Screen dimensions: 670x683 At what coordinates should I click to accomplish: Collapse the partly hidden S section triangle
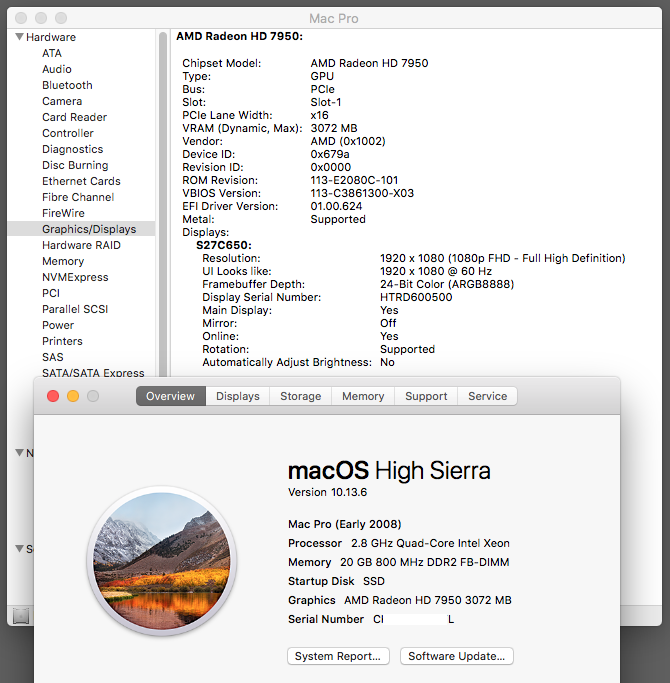[20, 548]
